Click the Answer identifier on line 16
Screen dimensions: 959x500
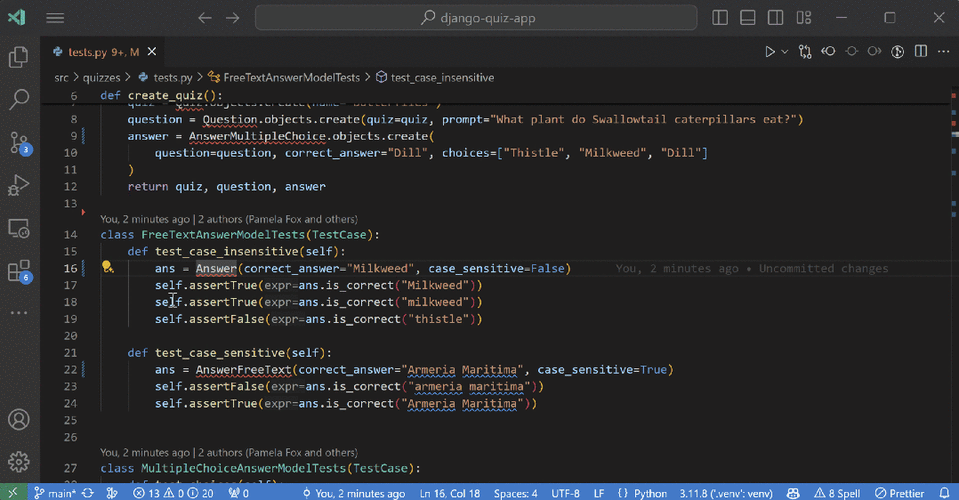coord(216,268)
